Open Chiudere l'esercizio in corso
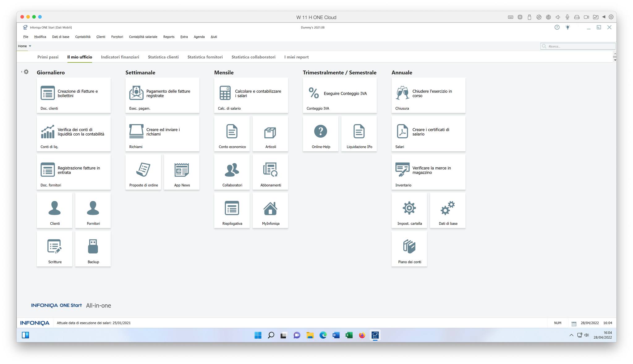Screen dimensions: 633x364 [428, 95]
